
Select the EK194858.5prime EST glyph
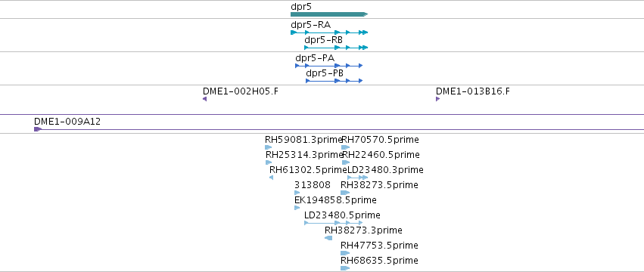297,208
